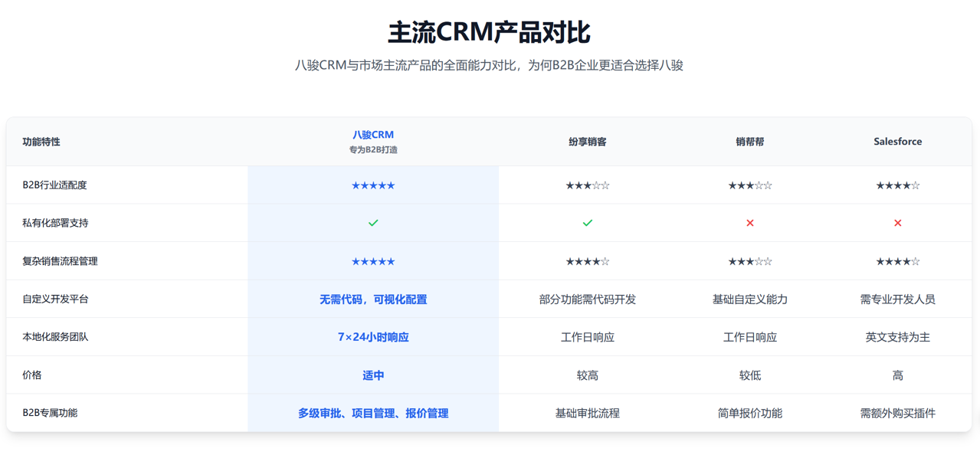Image resolution: width=980 pixels, height=458 pixels.
Task: Select the 八骏CRM column header
Action: tap(373, 135)
